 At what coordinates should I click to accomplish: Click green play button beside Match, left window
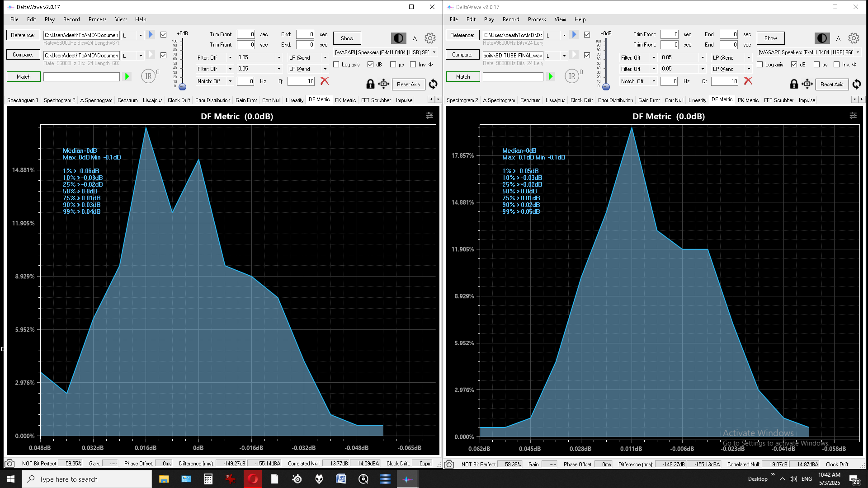[x=127, y=77]
